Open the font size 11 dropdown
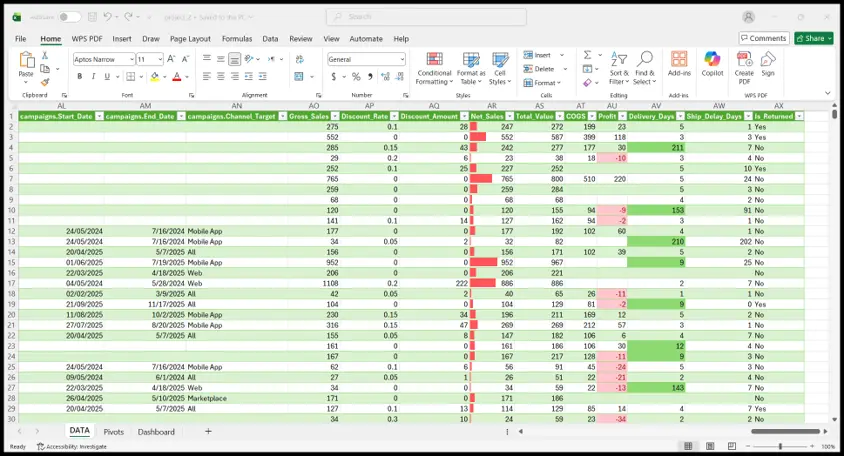The width and height of the screenshot is (844, 456). [160, 59]
